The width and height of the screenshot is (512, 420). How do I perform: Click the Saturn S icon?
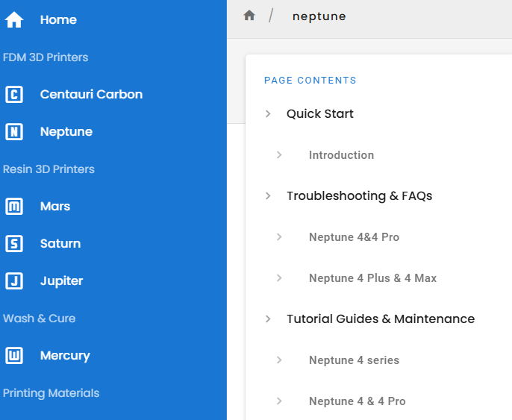pos(14,243)
